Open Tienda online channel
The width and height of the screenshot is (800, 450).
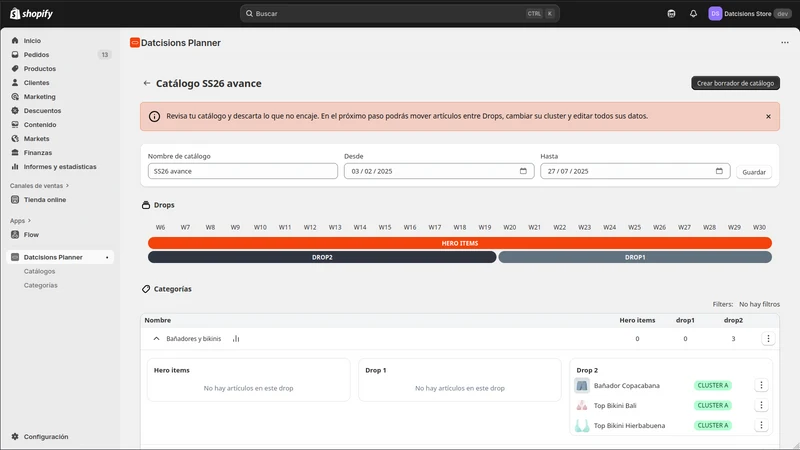click(45, 199)
